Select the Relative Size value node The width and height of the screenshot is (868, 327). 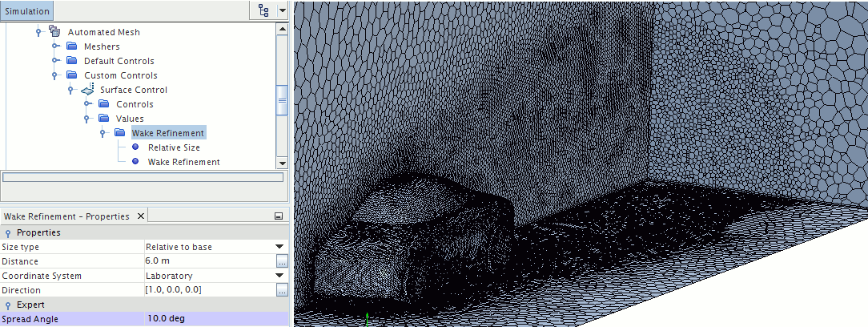(174, 147)
